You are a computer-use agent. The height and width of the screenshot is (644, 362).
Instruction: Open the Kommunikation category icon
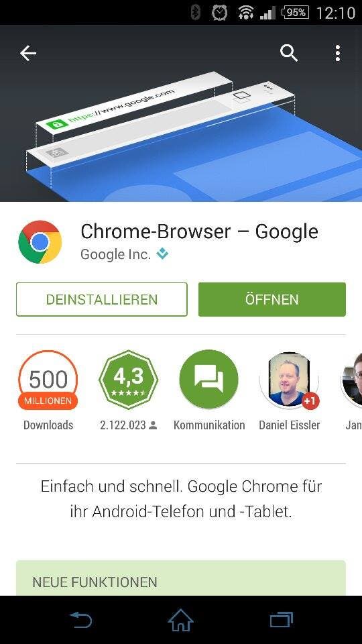(x=209, y=379)
